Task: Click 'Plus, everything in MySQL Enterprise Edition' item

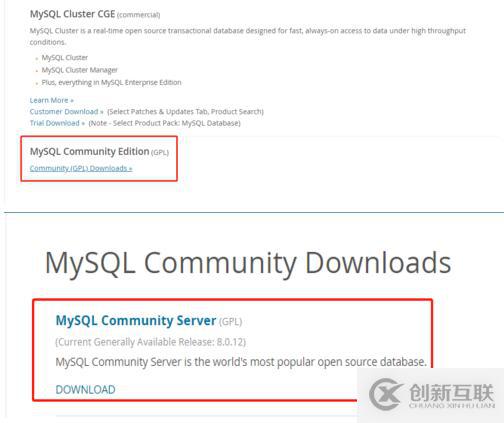Action: 111,82
